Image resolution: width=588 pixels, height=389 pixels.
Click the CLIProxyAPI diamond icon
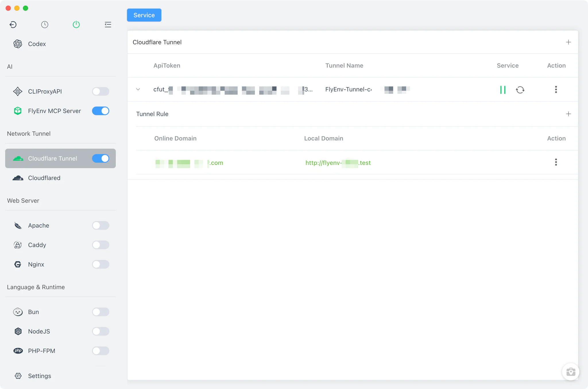point(18,91)
